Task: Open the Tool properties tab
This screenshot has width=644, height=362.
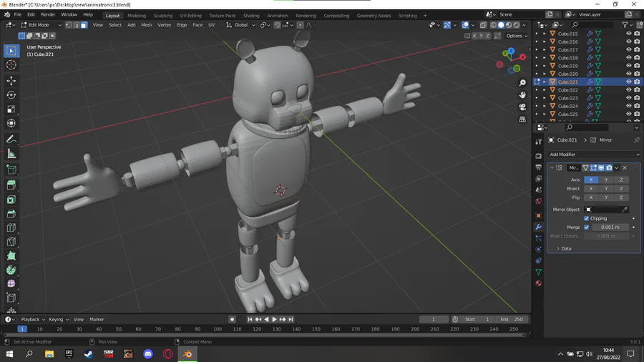Action: 538,141
